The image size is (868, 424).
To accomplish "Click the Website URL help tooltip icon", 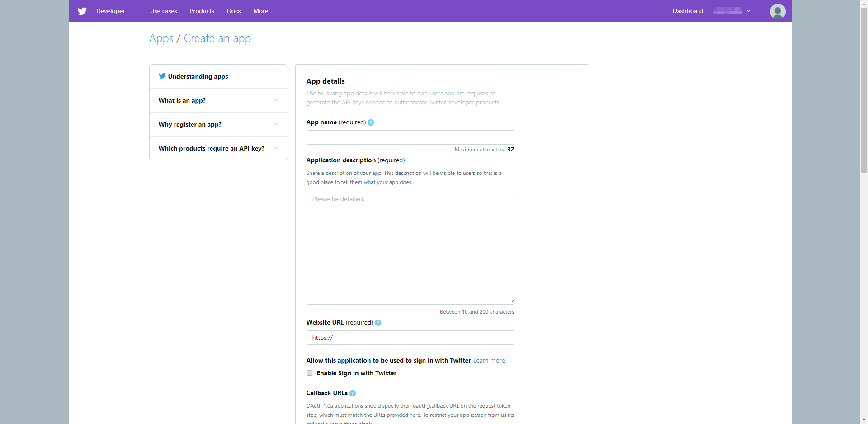I will [378, 323].
